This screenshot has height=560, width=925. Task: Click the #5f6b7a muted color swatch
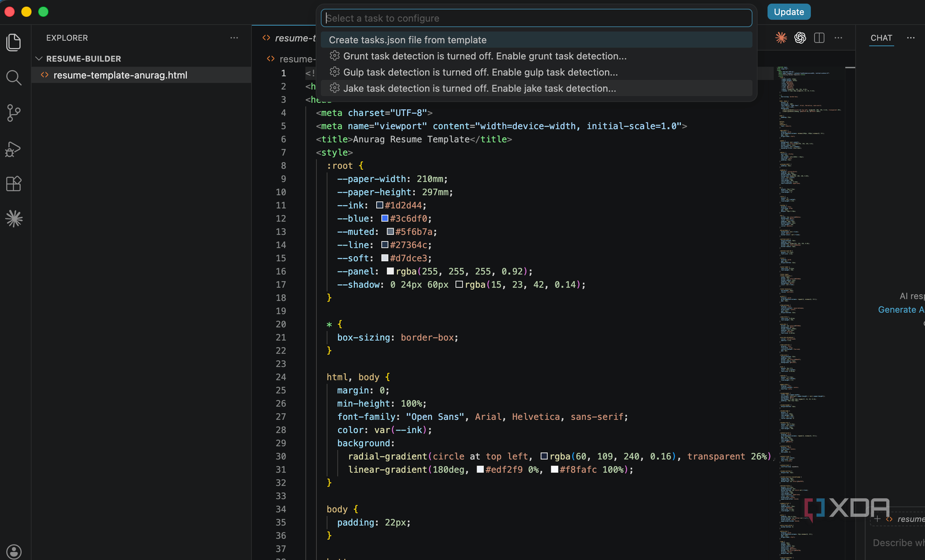coord(390,232)
